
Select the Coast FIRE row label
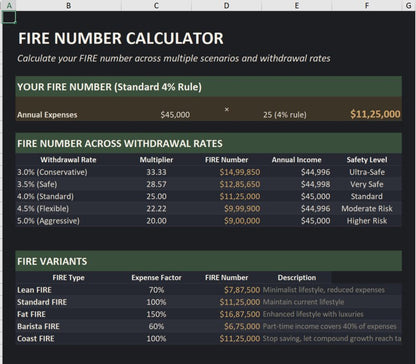click(x=36, y=339)
